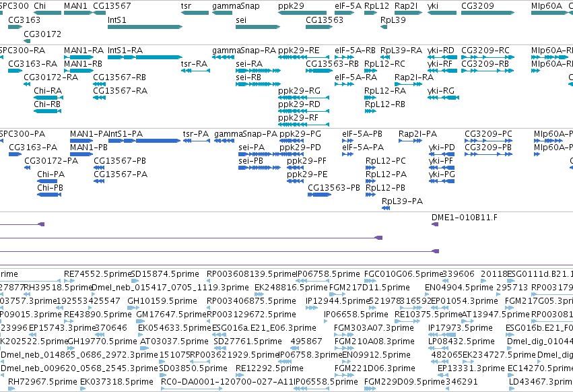Viewport: 573px width, 392px height.
Task: Click the sei-RA transcript label
Action: coord(249,63)
